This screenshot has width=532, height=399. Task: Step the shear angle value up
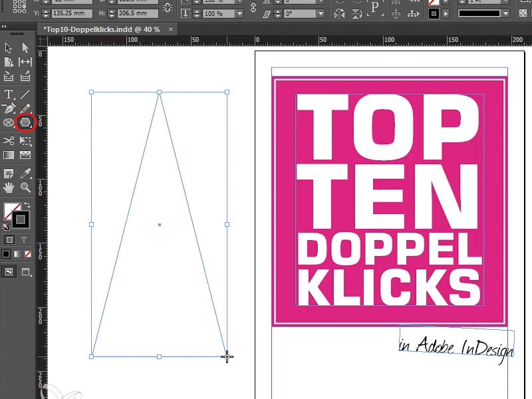click(278, 11)
